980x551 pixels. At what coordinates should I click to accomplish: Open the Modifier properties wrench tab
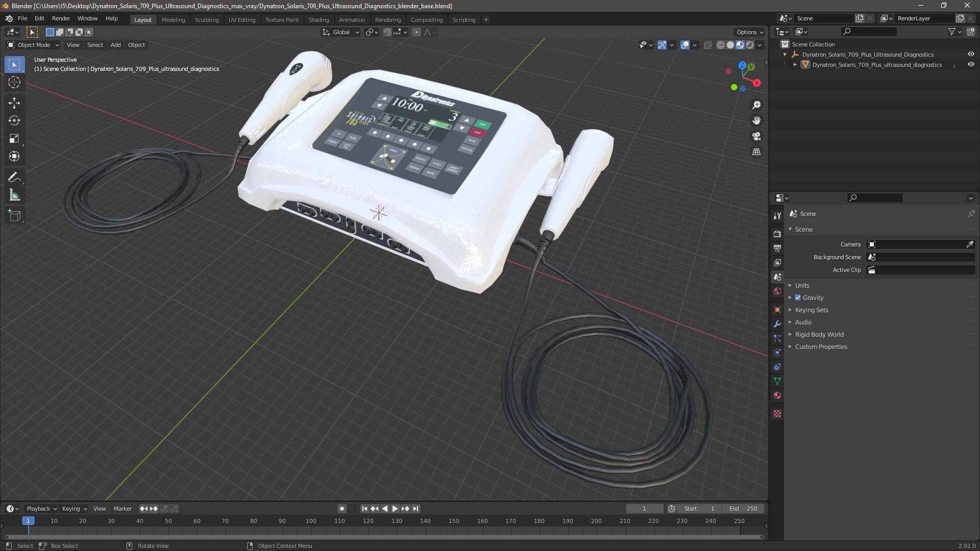click(777, 324)
